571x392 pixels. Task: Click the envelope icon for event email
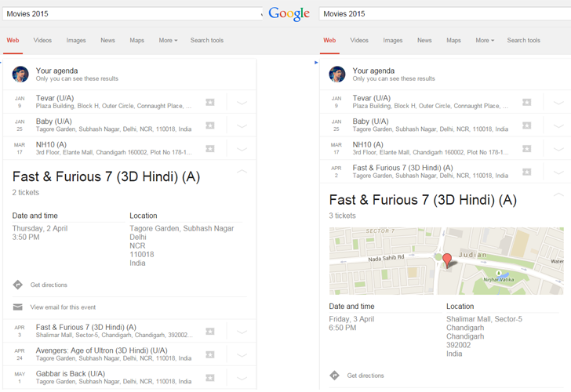click(x=18, y=307)
